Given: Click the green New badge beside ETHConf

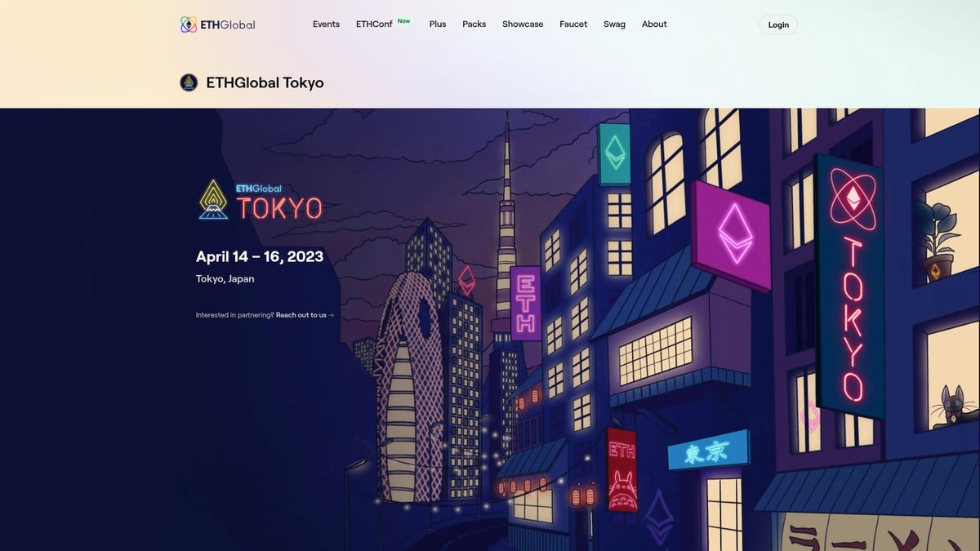Looking at the screenshot, I should point(403,20).
